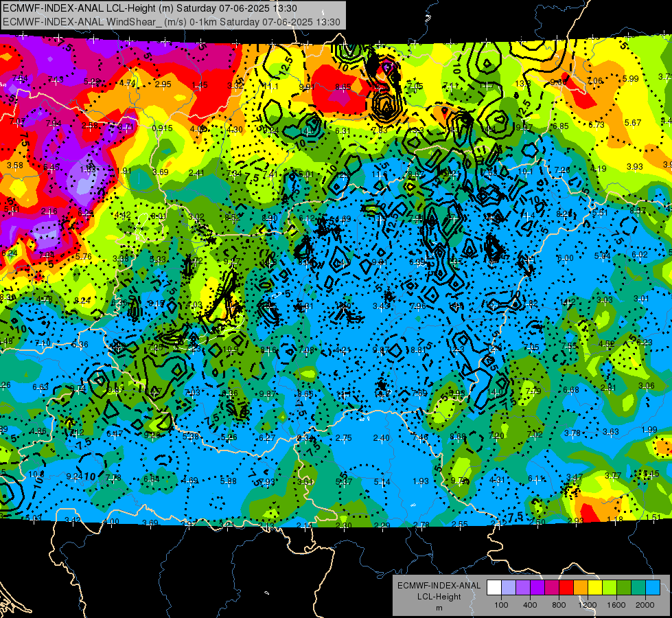The width and height of the screenshot is (672, 618).
Task: Click the map value 7.10
Action: pos(43,343)
